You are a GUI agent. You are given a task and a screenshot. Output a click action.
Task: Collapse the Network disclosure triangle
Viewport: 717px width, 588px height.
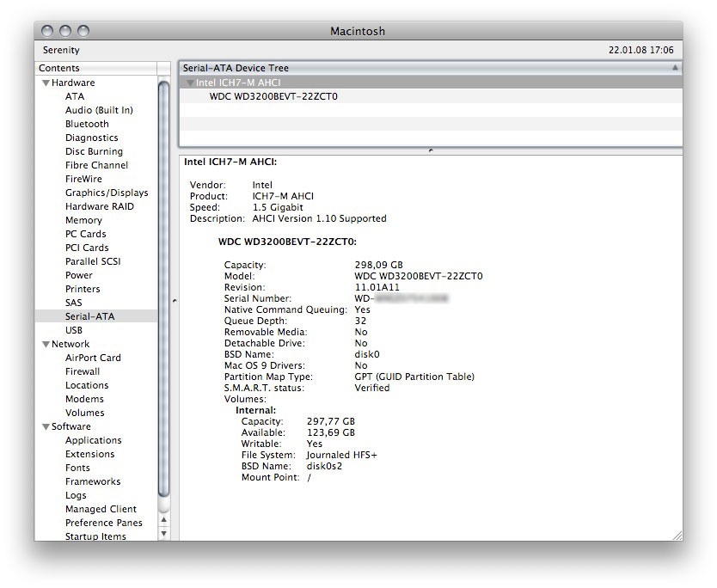(x=45, y=345)
